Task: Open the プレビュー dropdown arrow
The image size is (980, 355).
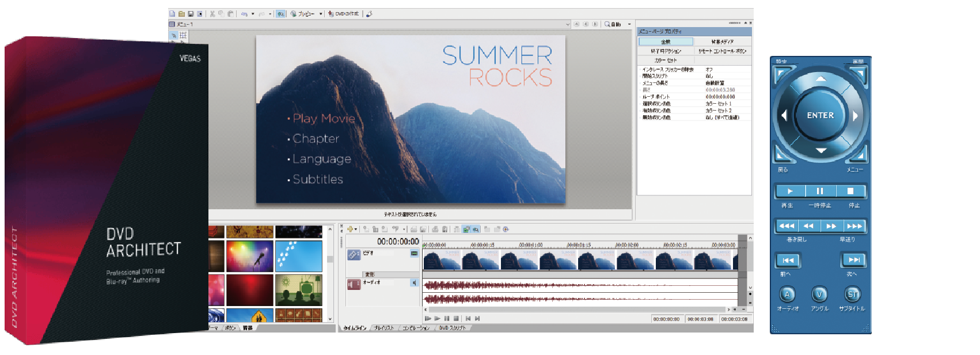Action: pos(321,14)
